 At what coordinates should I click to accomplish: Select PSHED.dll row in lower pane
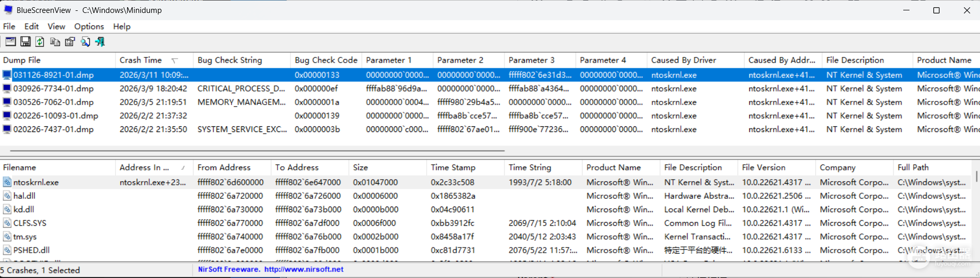click(485, 250)
